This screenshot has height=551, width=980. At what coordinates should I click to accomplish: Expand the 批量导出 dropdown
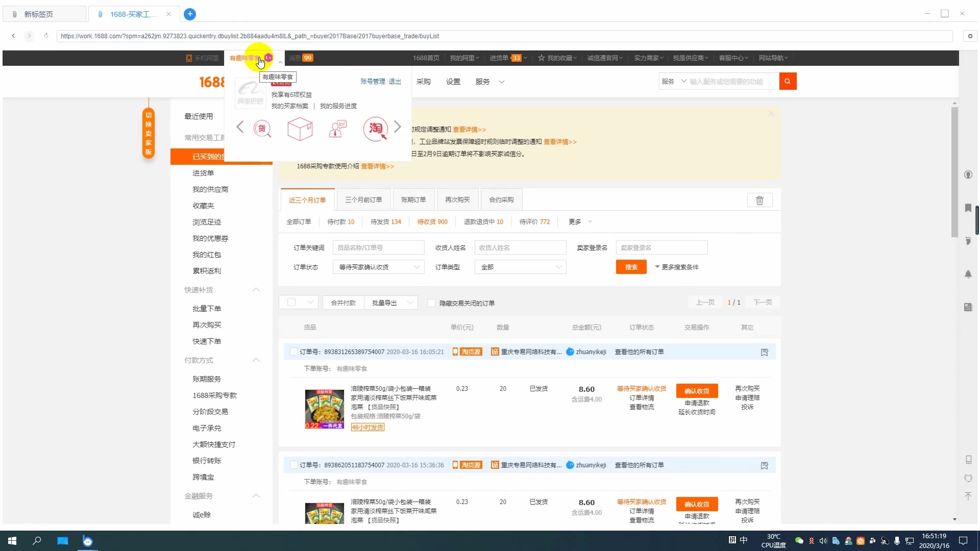(391, 303)
